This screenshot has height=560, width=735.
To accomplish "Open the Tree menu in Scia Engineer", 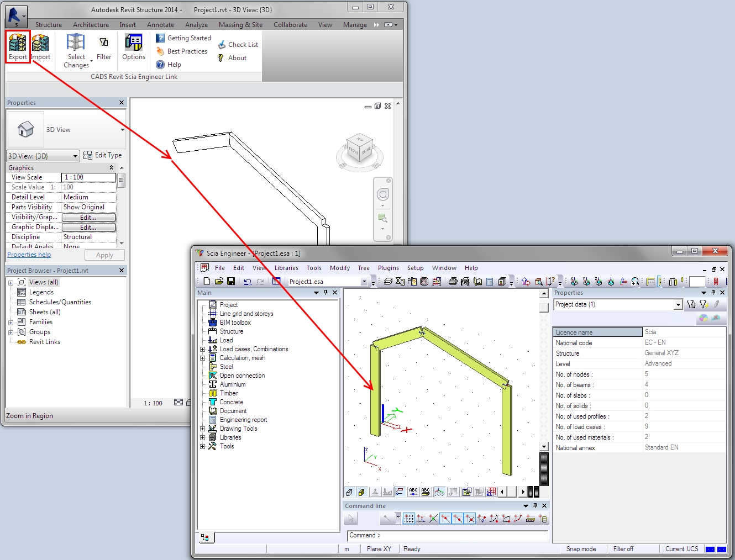I will [363, 268].
